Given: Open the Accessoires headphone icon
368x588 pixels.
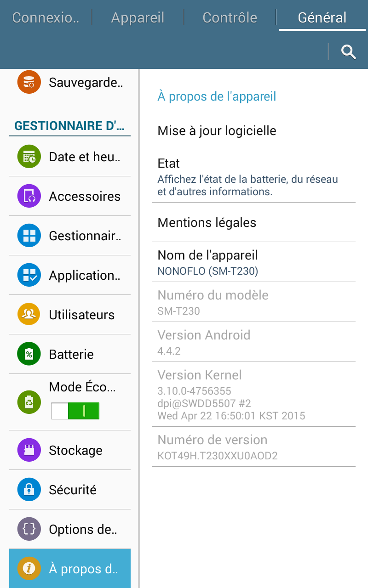Looking at the screenshot, I should 29,196.
